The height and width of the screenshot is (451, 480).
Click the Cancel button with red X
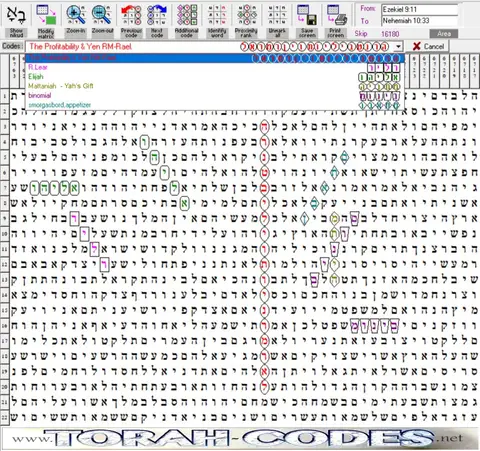click(x=428, y=46)
